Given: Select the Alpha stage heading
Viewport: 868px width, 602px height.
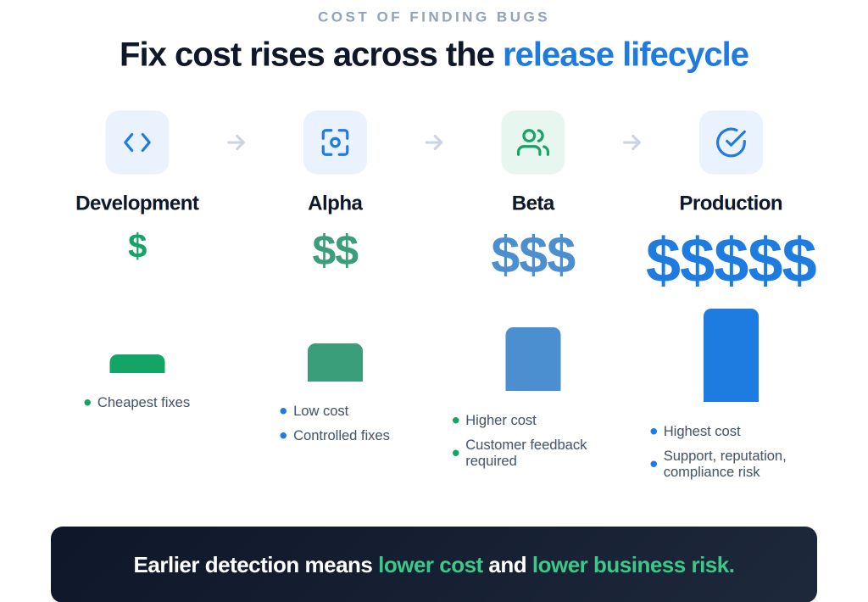Looking at the screenshot, I should click(x=335, y=203).
